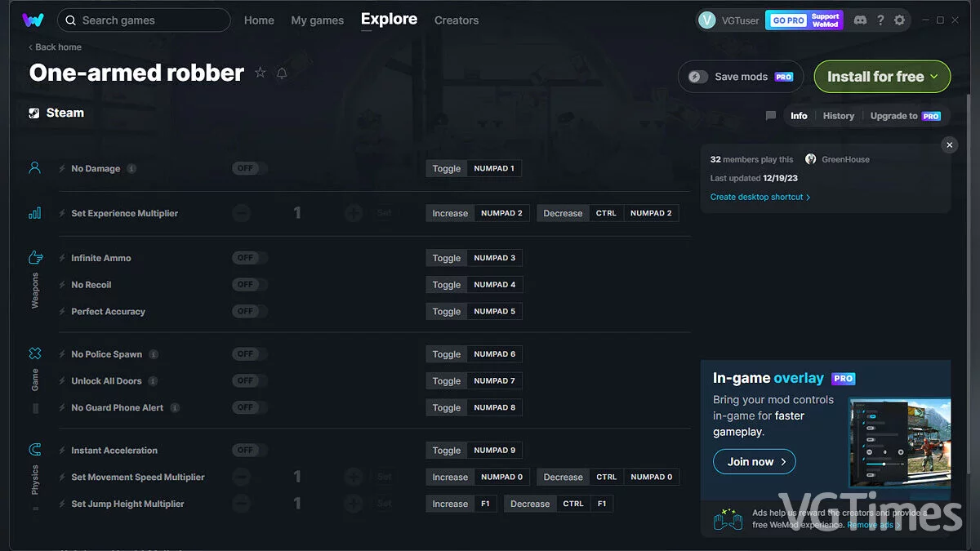Click the GO PRO button
The height and width of the screenshot is (551, 980).
point(788,20)
